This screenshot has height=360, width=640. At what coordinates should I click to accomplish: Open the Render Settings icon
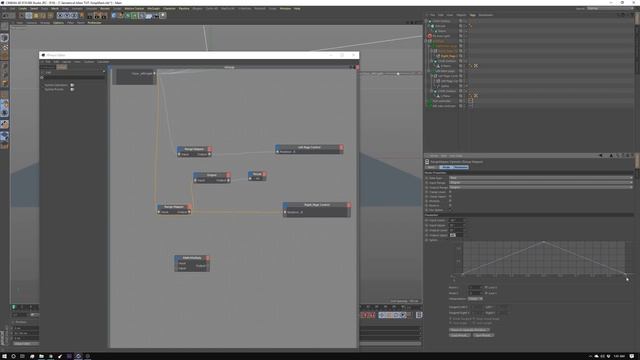(x=104, y=16)
